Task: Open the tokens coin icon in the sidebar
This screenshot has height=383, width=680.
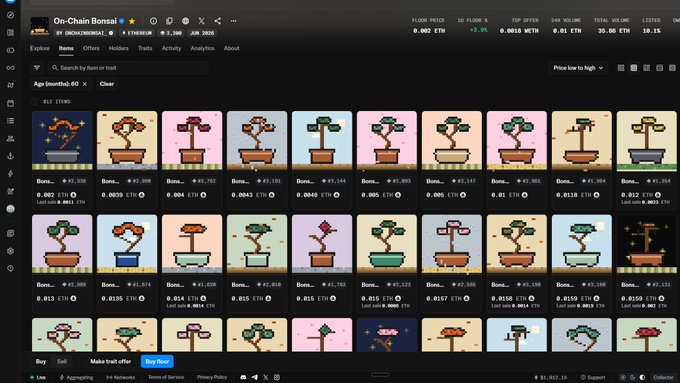Action: coord(10,50)
